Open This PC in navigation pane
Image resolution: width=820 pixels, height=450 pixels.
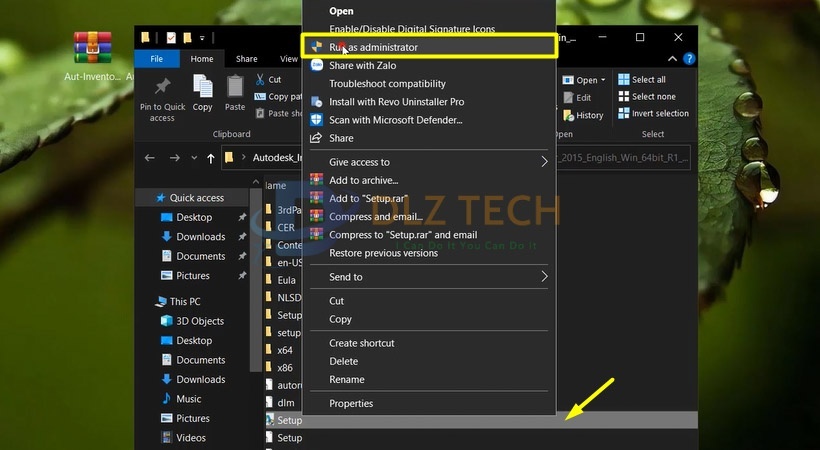tap(184, 301)
